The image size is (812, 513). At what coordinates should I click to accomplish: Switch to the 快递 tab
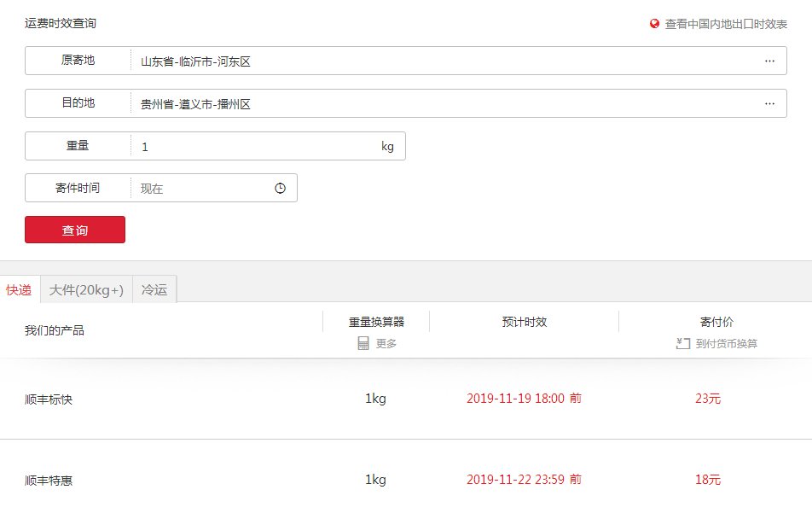coord(19,290)
